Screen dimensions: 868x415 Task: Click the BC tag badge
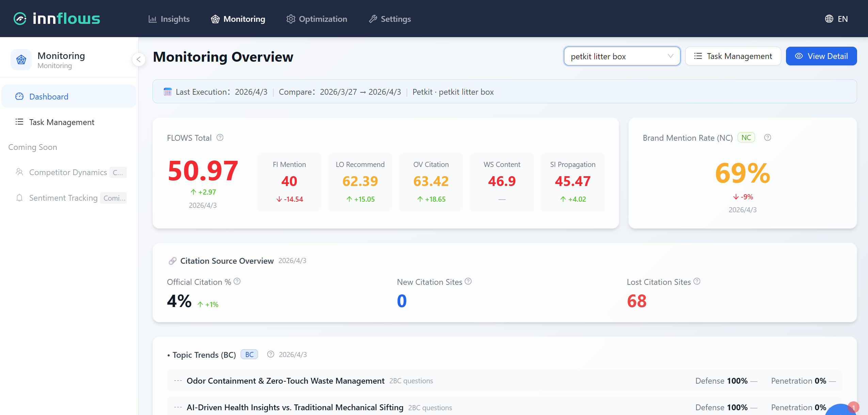coord(249,354)
